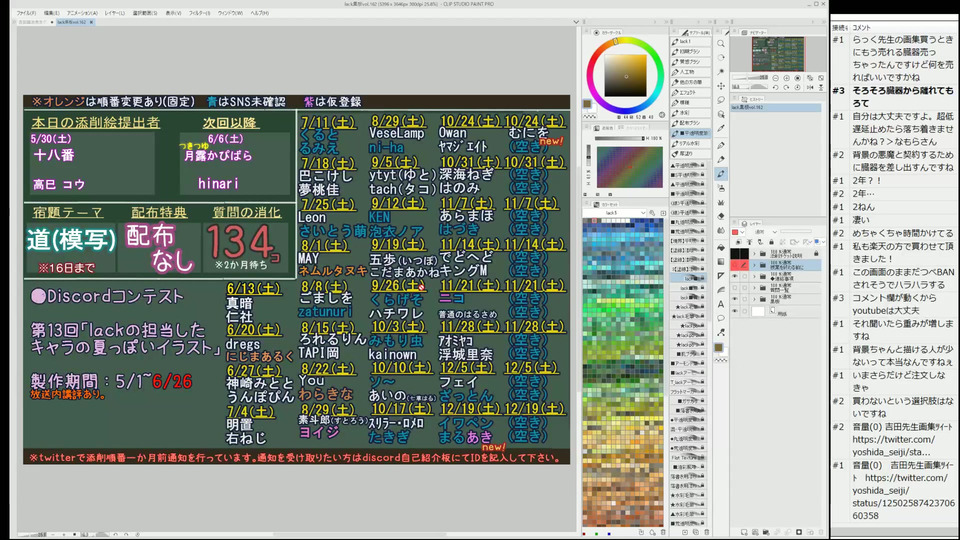The image size is (960, 540).
Task: Toggle visibility of the 用紙 paper layer
Action: (735, 312)
